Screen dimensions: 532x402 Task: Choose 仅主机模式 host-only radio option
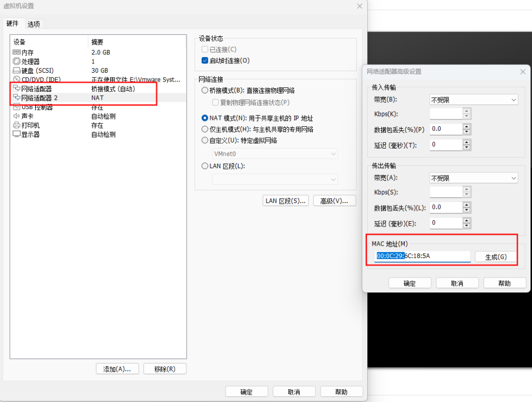click(205, 129)
